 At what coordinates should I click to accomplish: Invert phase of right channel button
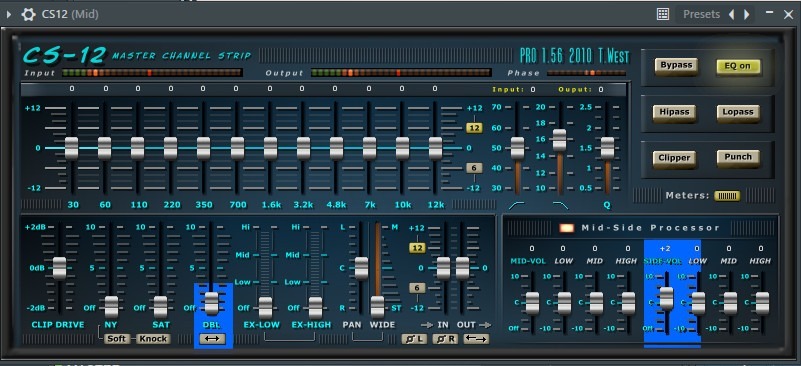coord(445,339)
